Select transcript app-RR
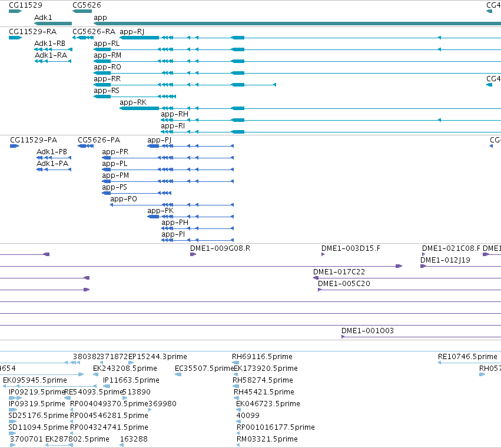The height and width of the screenshot is (448, 501). click(x=185, y=85)
